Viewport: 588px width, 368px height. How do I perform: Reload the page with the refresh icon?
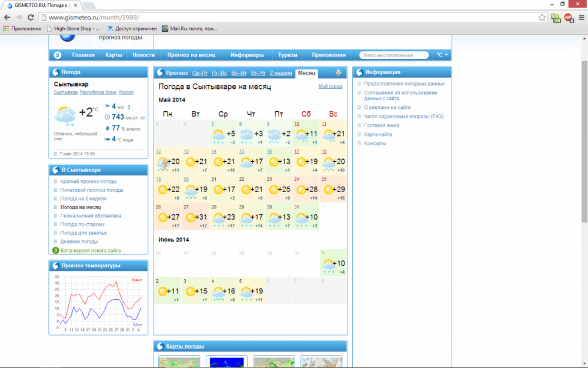[31, 17]
